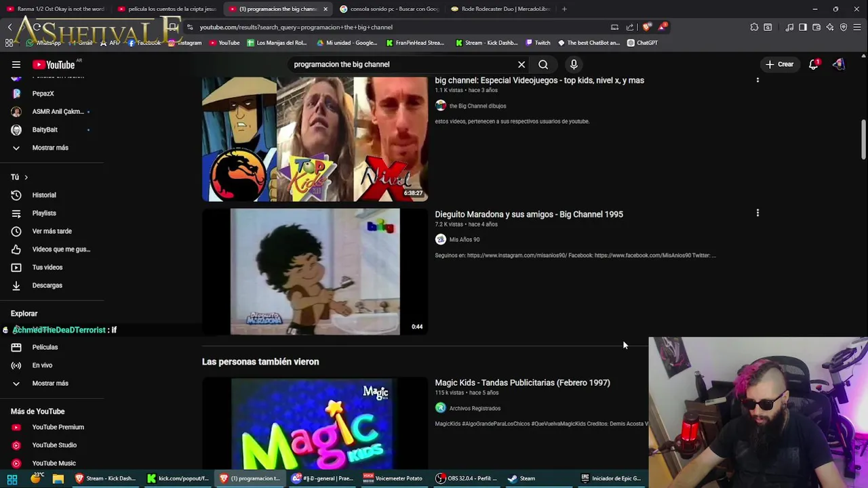This screenshot has height=488, width=868.
Task: Click the share page icon in address bar
Action: (x=630, y=27)
